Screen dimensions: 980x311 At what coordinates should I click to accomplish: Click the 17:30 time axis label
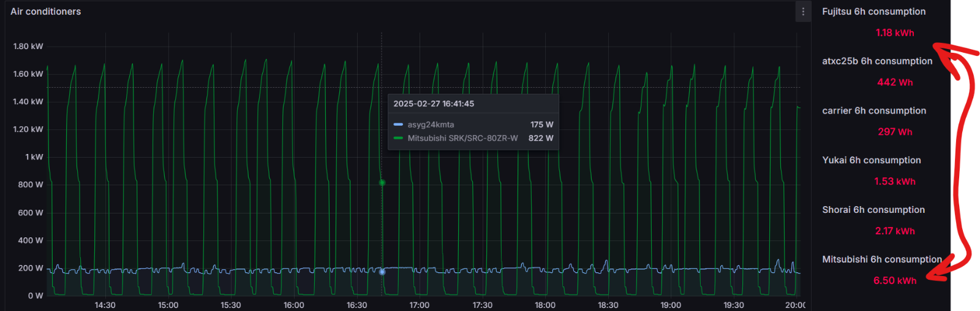(482, 305)
